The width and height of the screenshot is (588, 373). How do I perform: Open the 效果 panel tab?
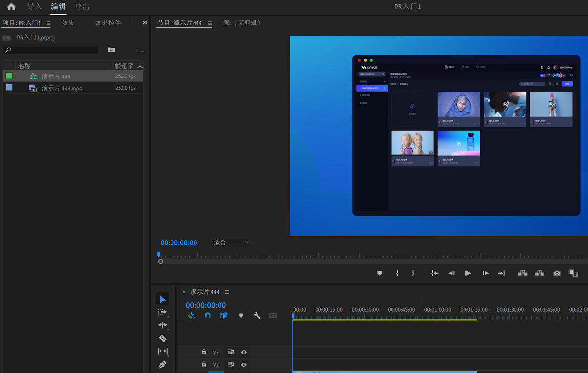(x=68, y=23)
